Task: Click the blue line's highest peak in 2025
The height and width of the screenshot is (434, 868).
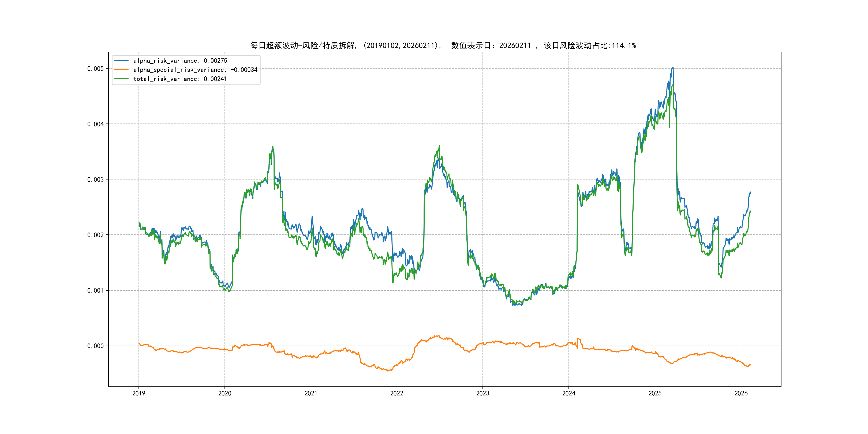Action: 672,68
